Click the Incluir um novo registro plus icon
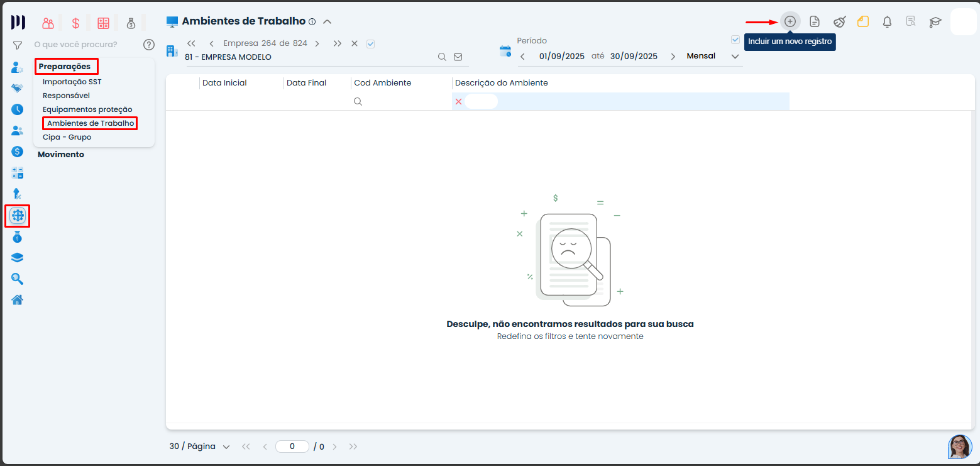 point(790,21)
